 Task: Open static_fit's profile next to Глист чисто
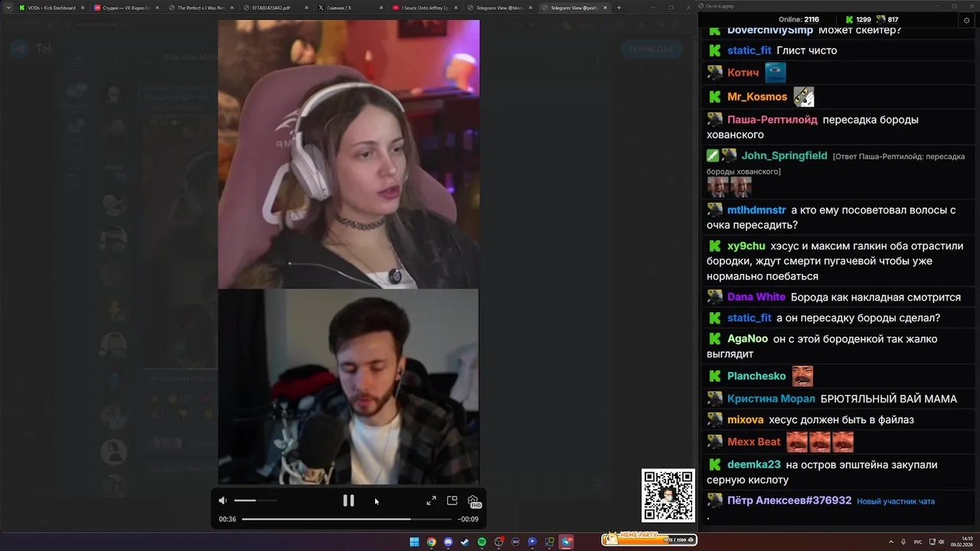click(x=750, y=51)
